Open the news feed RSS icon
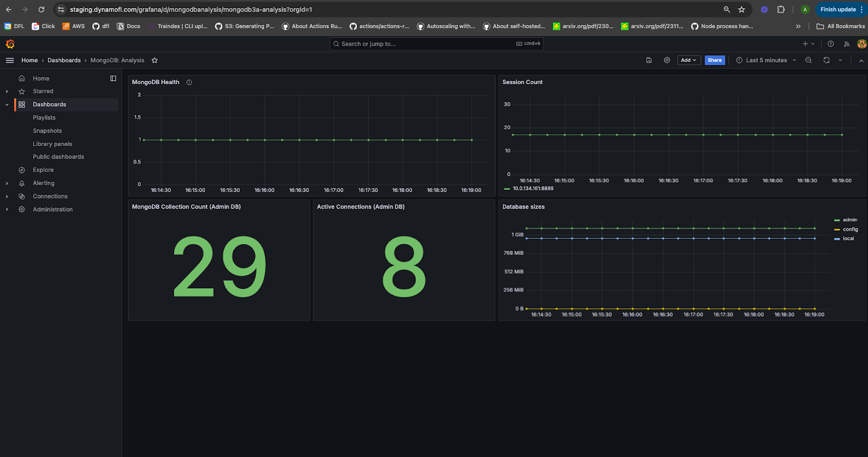The width and height of the screenshot is (868, 457). 846,44
